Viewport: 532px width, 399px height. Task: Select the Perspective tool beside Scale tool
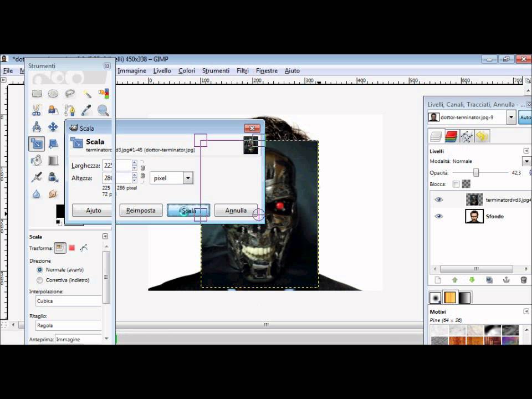click(x=53, y=144)
